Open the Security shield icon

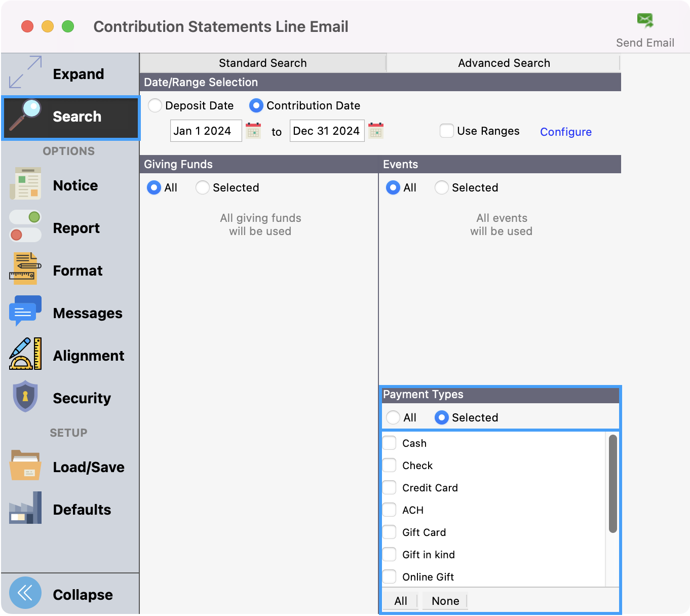(x=25, y=397)
